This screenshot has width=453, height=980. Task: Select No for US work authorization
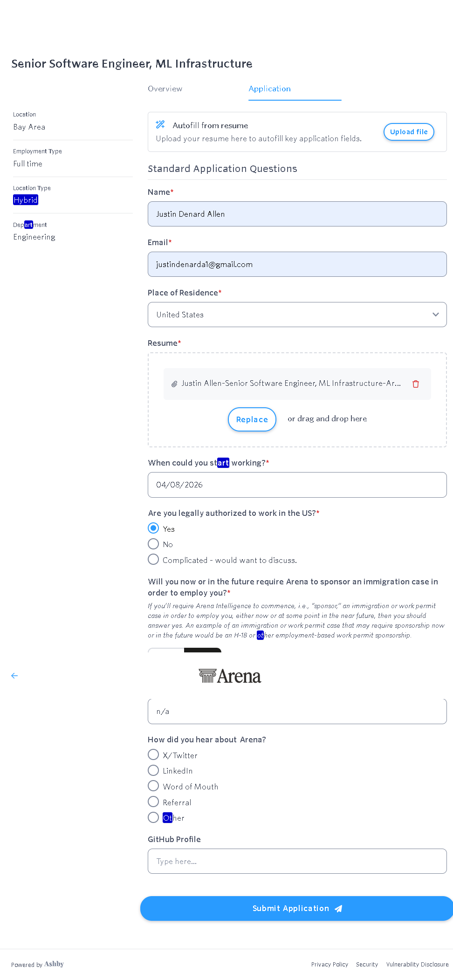(153, 544)
